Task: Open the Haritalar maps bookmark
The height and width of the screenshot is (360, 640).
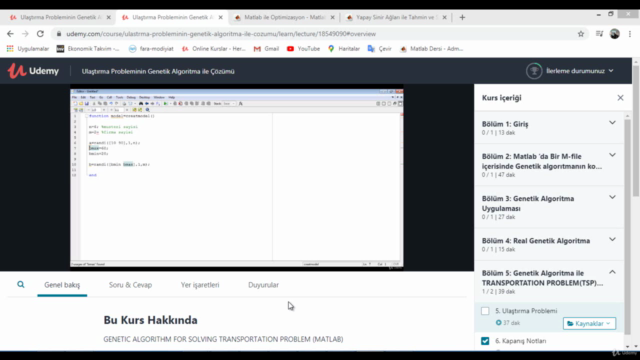Action: click(344, 49)
